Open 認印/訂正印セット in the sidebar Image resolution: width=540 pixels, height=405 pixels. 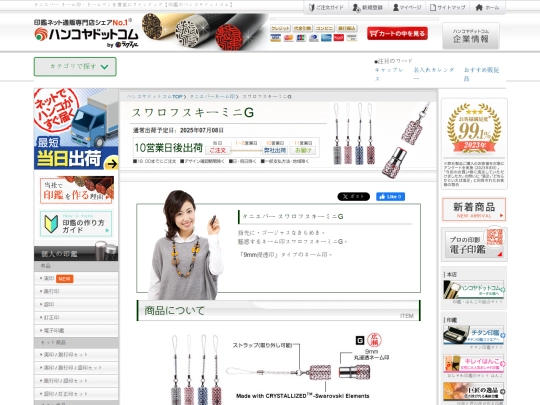(76, 394)
